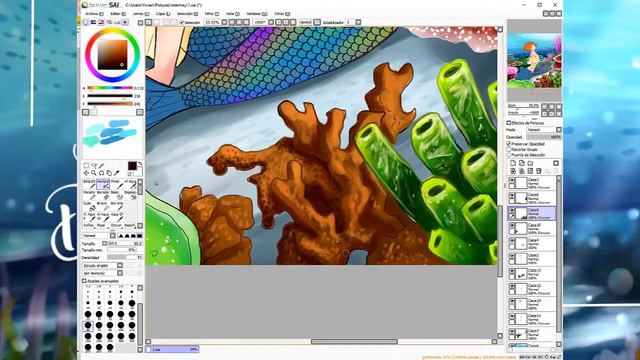Select the lasso selection tool
Image resolution: width=640 pixels, height=360 pixels.
click(x=94, y=165)
